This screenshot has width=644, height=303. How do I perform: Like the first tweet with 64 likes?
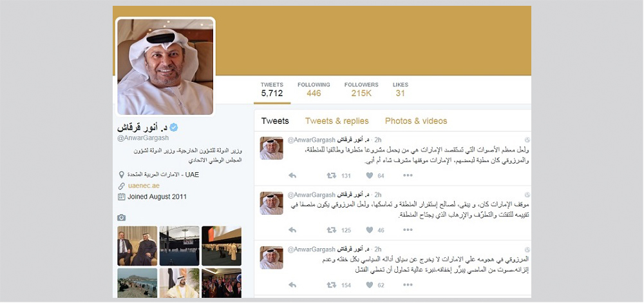click(369, 175)
